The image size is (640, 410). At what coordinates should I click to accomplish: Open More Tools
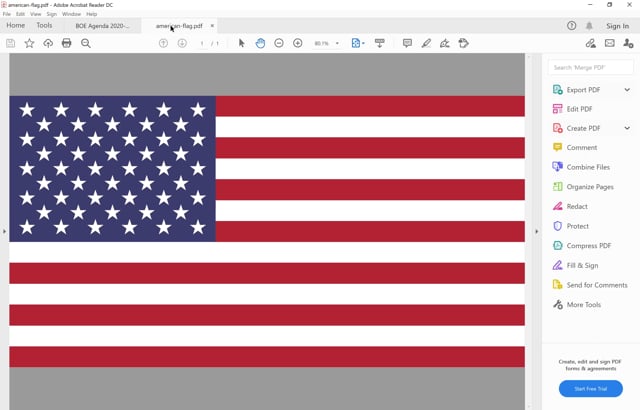tap(576, 304)
